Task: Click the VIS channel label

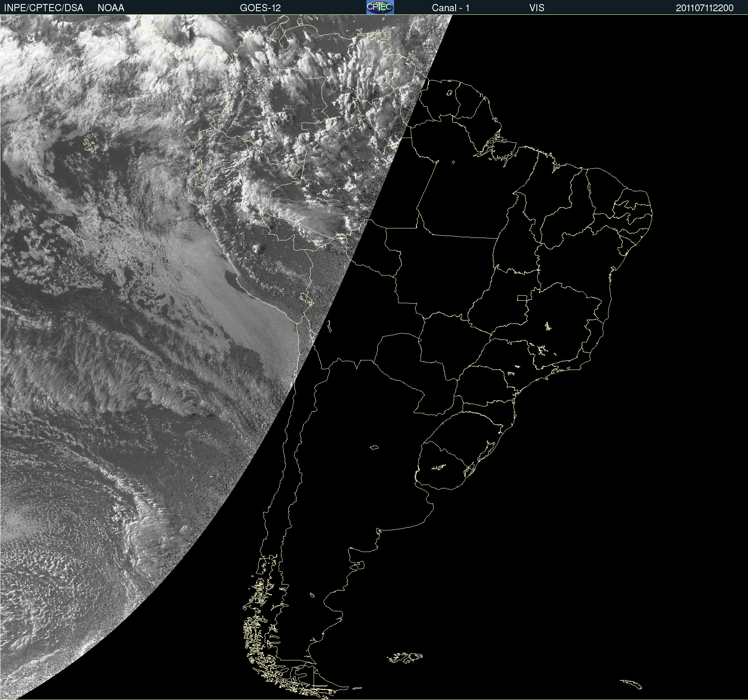Action: pos(537,8)
